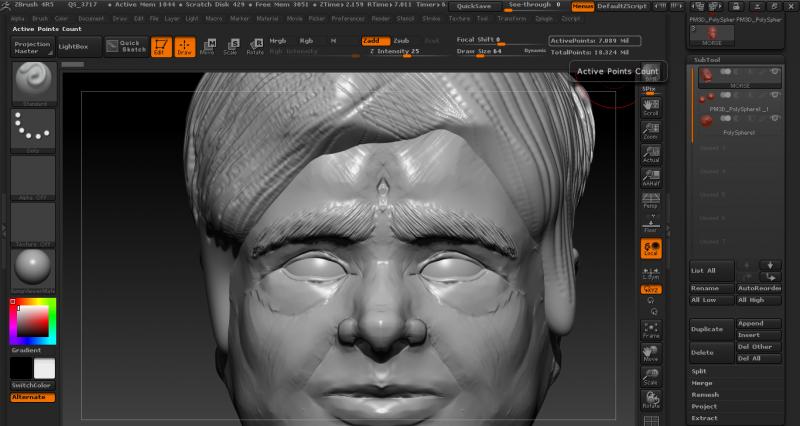Toggle L.Sym local symmetry
The width and height of the screenshot is (800, 426).
[x=651, y=273]
